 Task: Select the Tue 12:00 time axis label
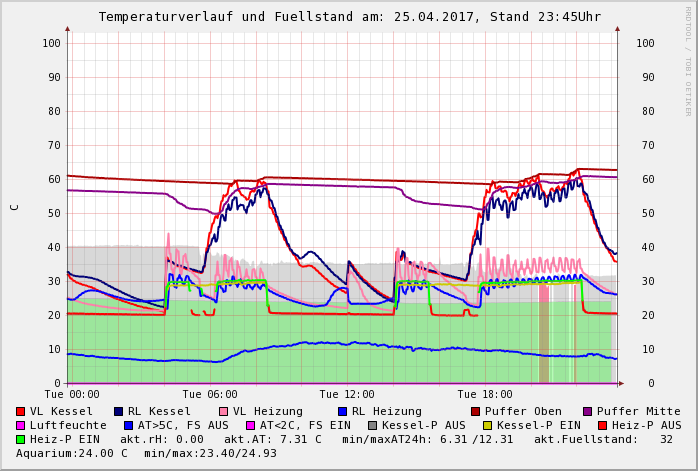point(347,394)
